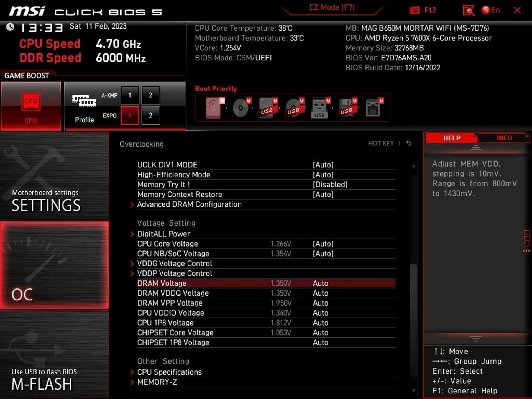
Task: Select the optical disc boot device icon
Action: [x=242, y=108]
